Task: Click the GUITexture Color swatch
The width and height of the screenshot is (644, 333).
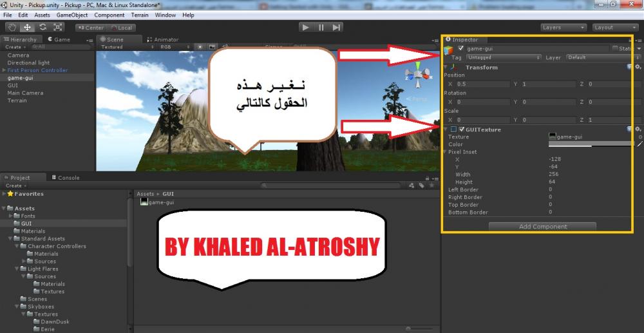Action: pyautogui.click(x=591, y=144)
